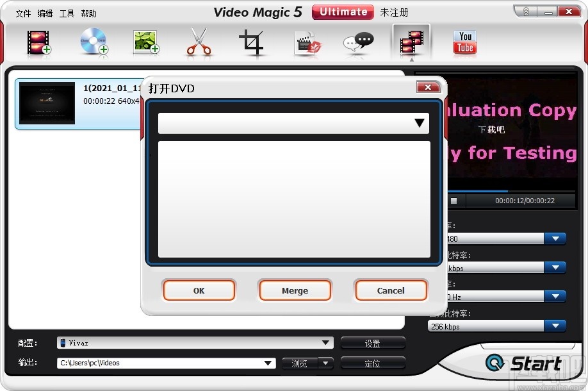Click the Add Picture toolbar icon
The width and height of the screenshot is (588, 391).
tap(145, 42)
